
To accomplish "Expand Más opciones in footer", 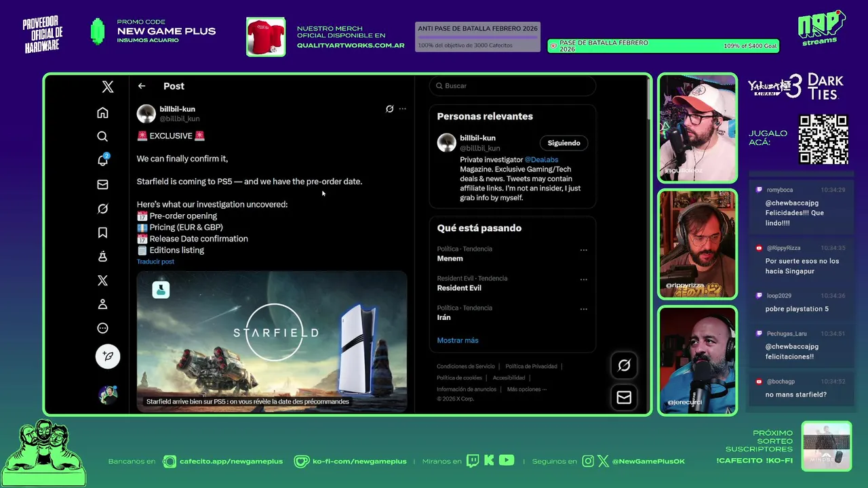I will [x=526, y=390].
